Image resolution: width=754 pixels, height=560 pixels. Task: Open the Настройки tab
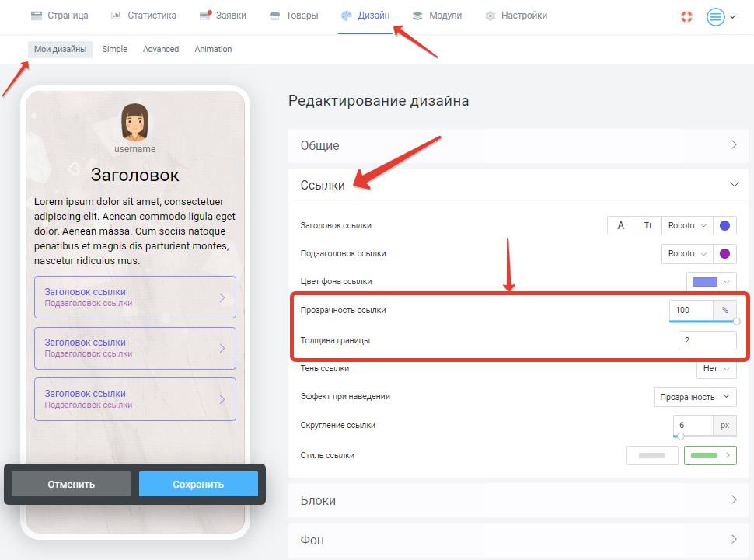tap(516, 16)
